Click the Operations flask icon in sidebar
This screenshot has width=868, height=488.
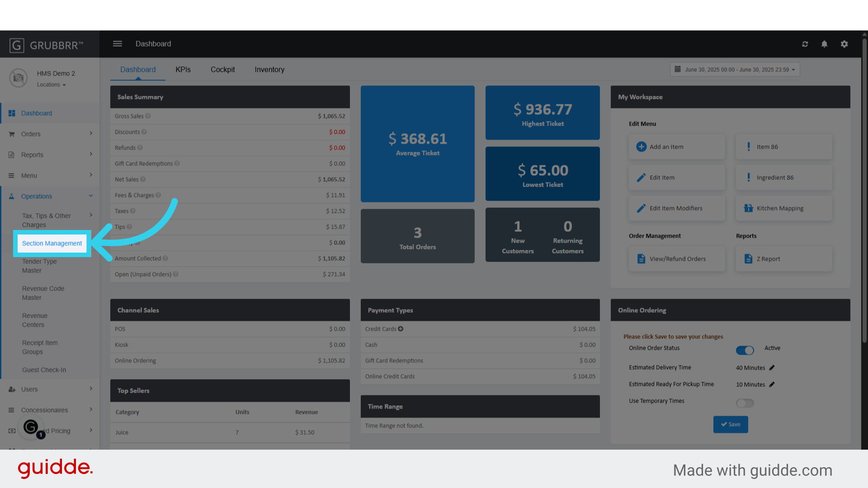click(12, 197)
